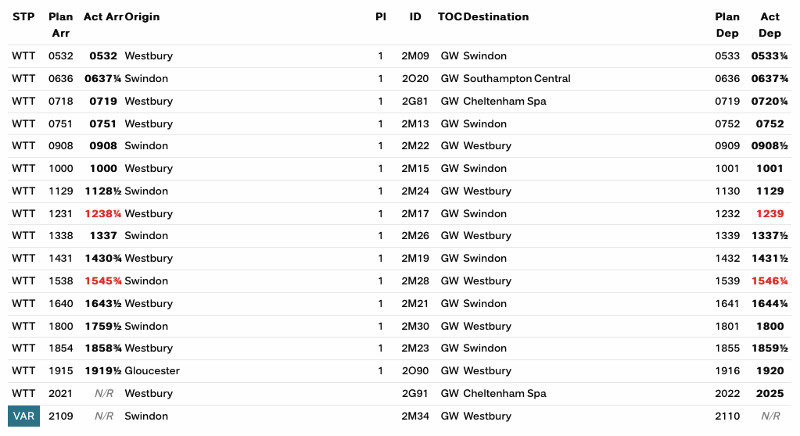
Task: Click the Origin column header
Action: coord(143,17)
